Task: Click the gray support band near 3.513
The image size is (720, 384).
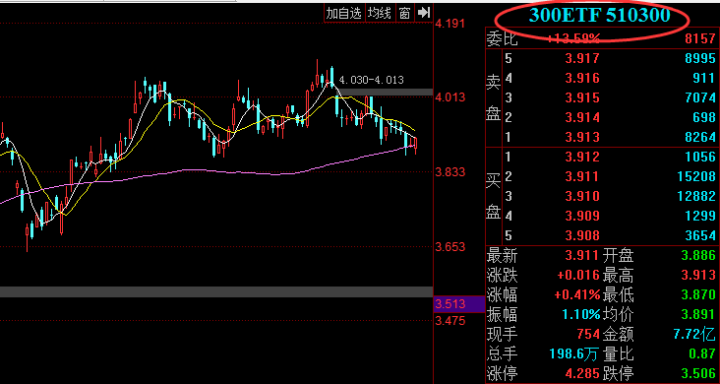Action: [216, 292]
